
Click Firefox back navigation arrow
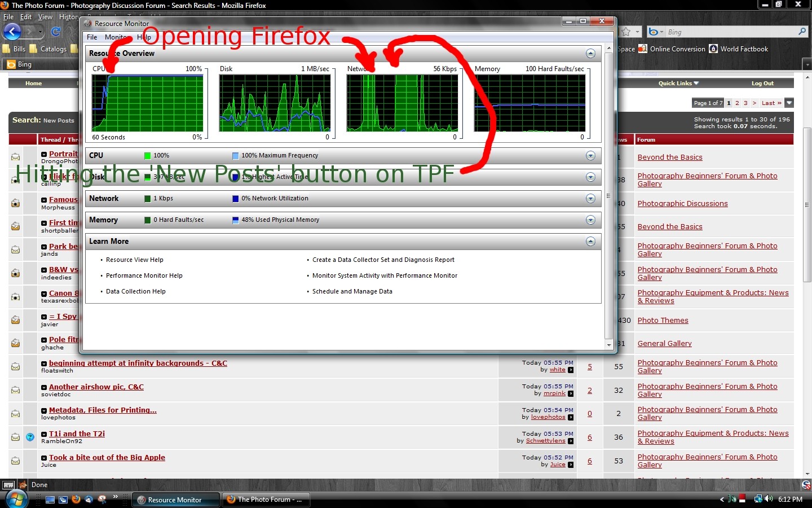(12, 32)
